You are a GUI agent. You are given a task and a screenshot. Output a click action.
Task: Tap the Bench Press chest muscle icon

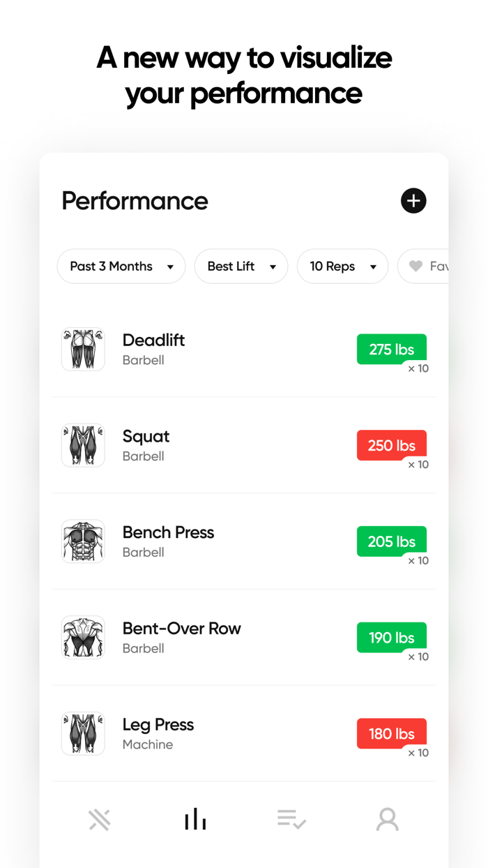pos(83,541)
